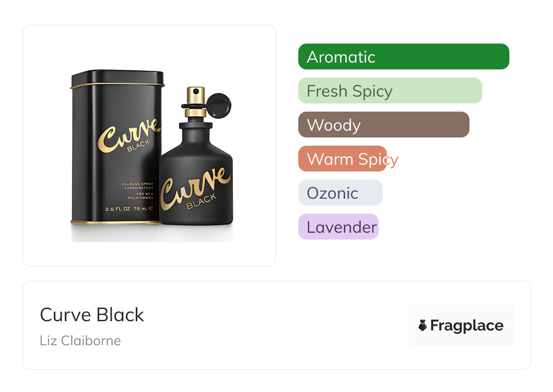
Task: Select the black tin box packaging
Action: point(117,148)
